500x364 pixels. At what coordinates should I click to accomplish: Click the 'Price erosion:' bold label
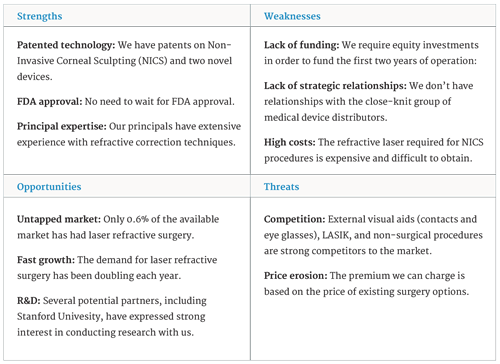pyautogui.click(x=296, y=276)
